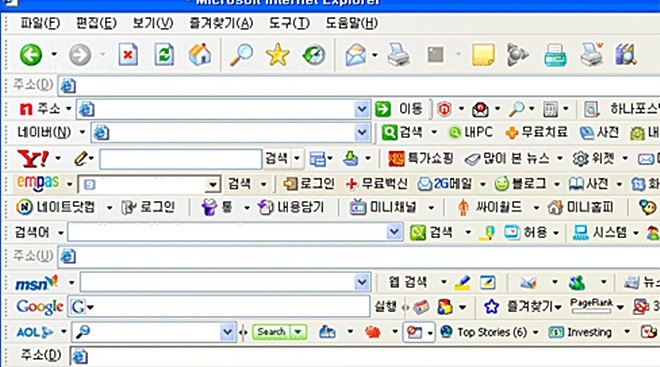Open the 도구(T) menu
The width and height of the screenshot is (660, 367).
pos(289,23)
